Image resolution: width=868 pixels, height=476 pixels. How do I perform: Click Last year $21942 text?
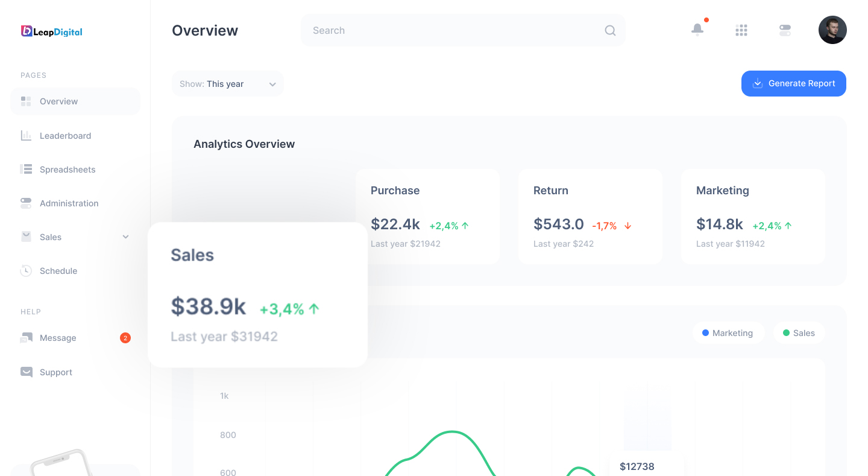(x=406, y=244)
